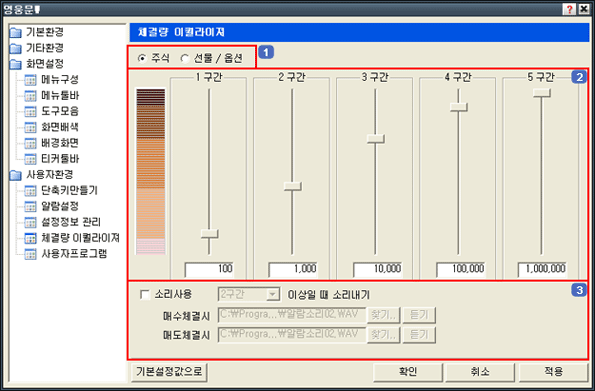
Task: Open 설정정보 관리 in the tree
Action: coord(71,222)
